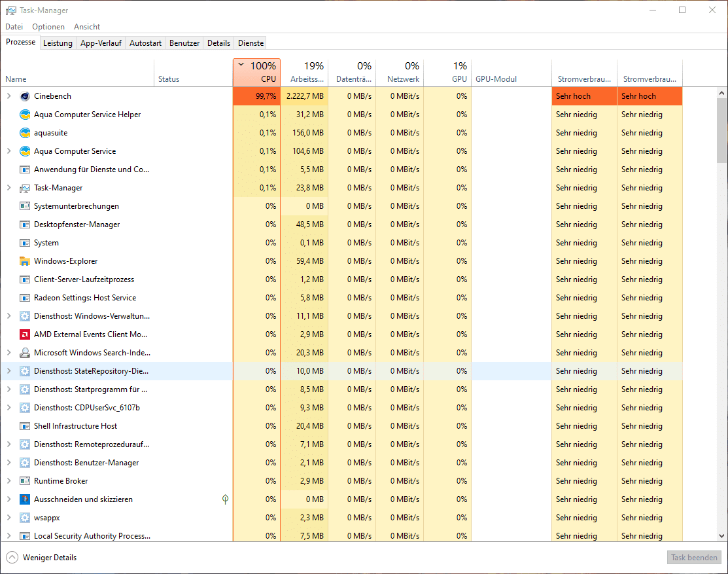
Task: Click the Shell Infrastructure Host icon
Action: (25, 426)
